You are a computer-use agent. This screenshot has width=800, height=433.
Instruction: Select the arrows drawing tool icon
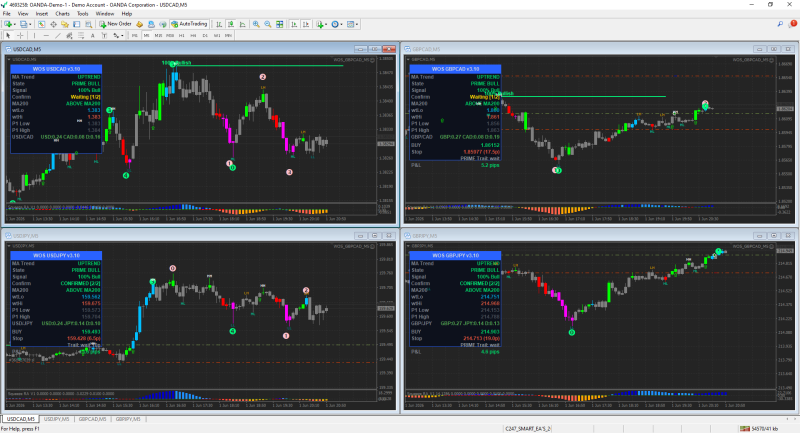pyautogui.click(x=116, y=36)
